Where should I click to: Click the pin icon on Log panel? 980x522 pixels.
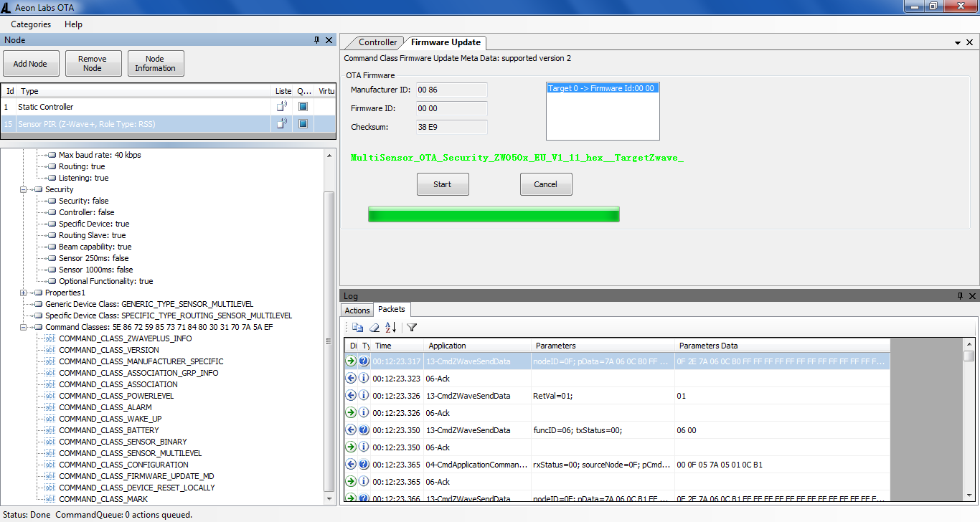pyautogui.click(x=961, y=296)
